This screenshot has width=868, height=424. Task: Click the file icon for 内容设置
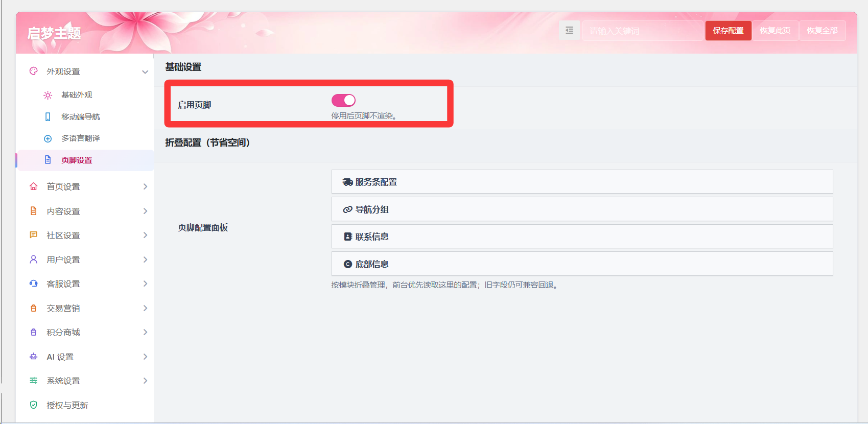[x=34, y=211]
